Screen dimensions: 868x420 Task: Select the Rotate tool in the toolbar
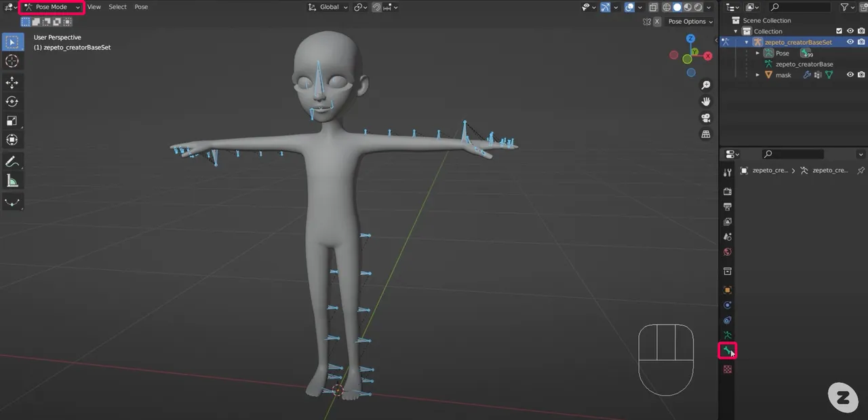(x=12, y=101)
